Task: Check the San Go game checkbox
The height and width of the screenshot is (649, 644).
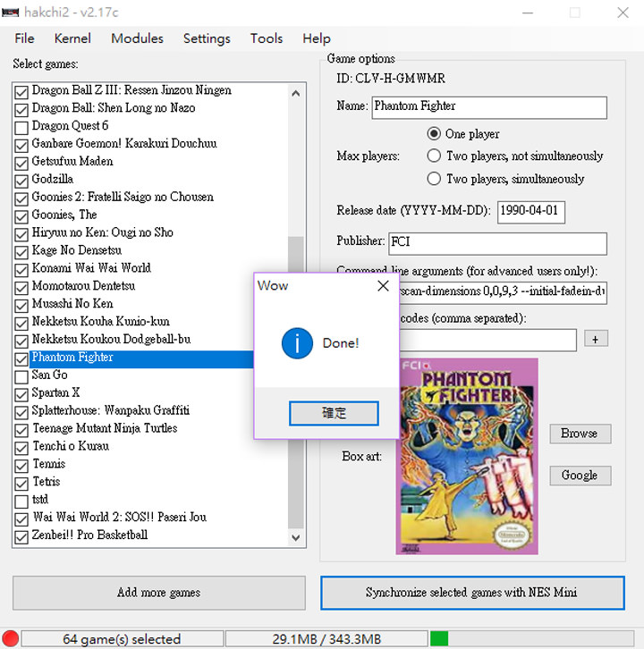Action: [x=21, y=375]
